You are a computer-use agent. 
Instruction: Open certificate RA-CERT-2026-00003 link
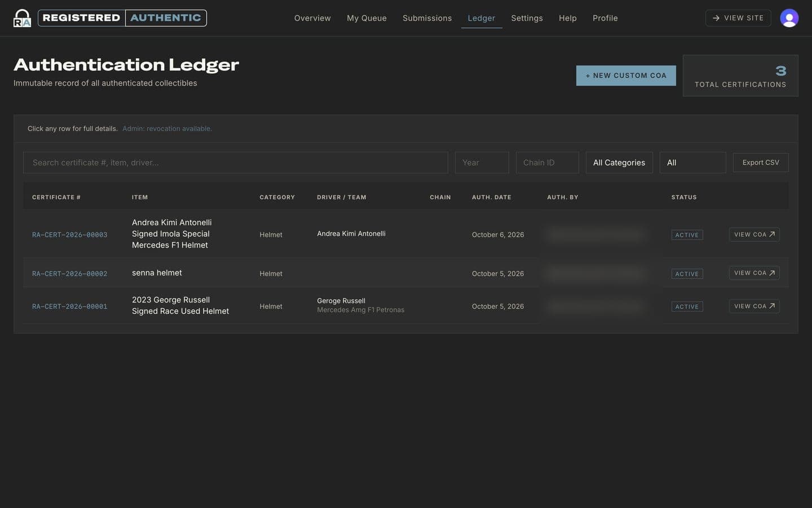point(69,235)
